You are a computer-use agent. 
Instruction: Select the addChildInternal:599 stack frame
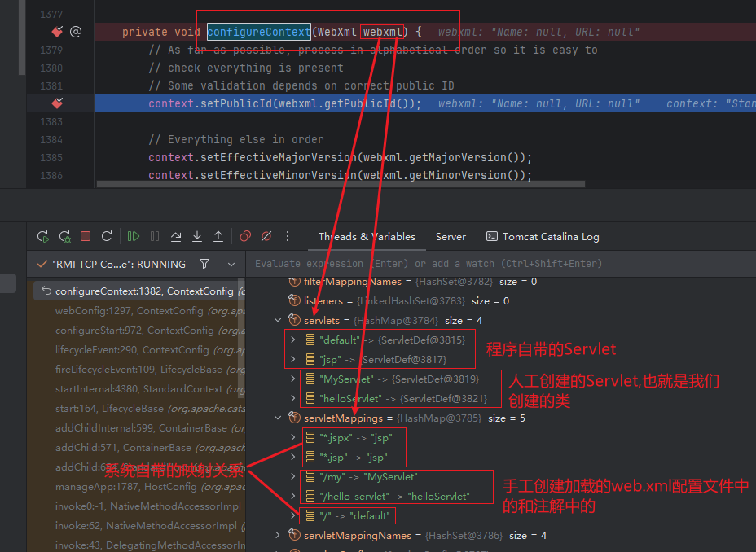pyautogui.click(x=139, y=427)
